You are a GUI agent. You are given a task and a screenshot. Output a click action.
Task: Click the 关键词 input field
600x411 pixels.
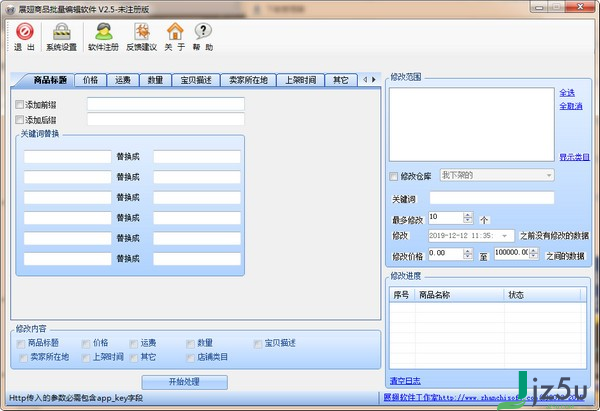492,198
